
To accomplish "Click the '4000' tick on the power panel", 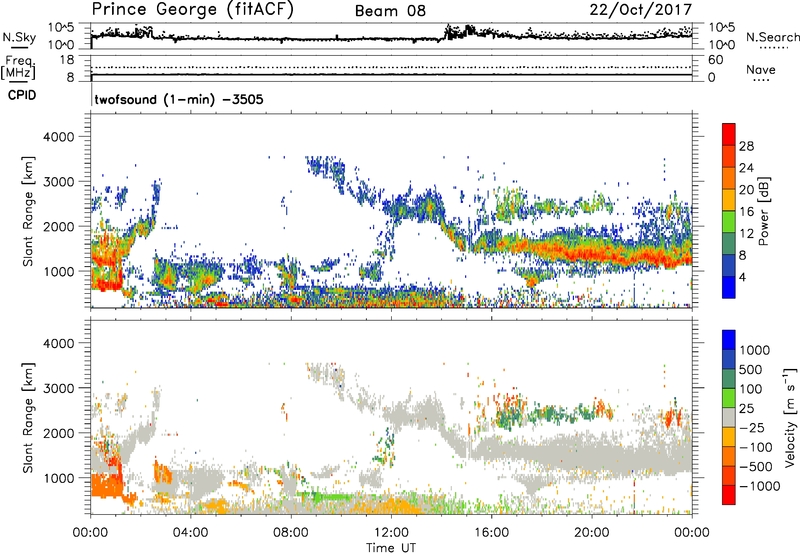I will (x=58, y=137).
